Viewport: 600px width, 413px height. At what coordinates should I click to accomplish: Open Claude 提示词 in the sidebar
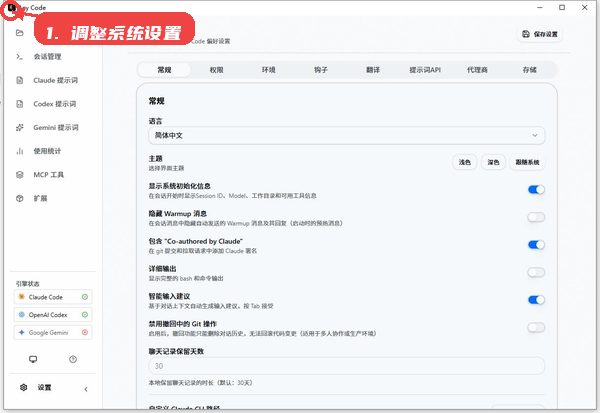[x=53, y=80]
